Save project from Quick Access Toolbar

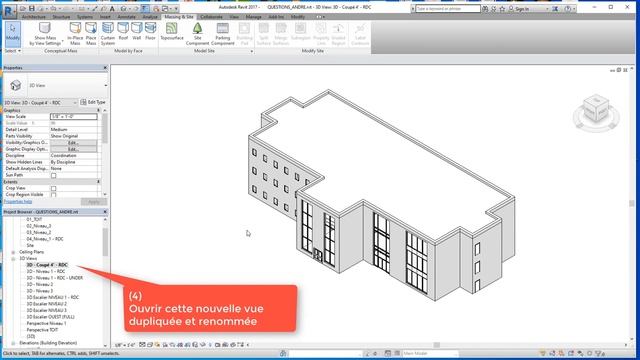pos(31,8)
